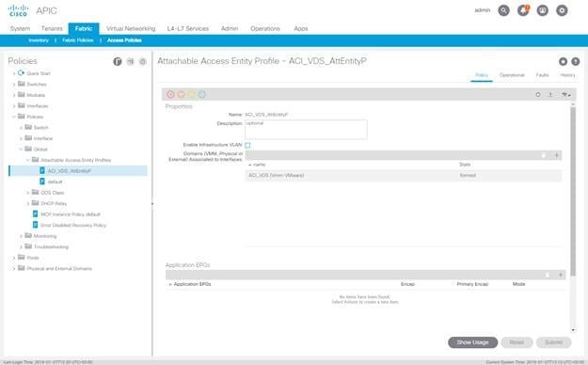Click the delete icon in Domains table
Viewport: 588px width, 365px height.
544,155
